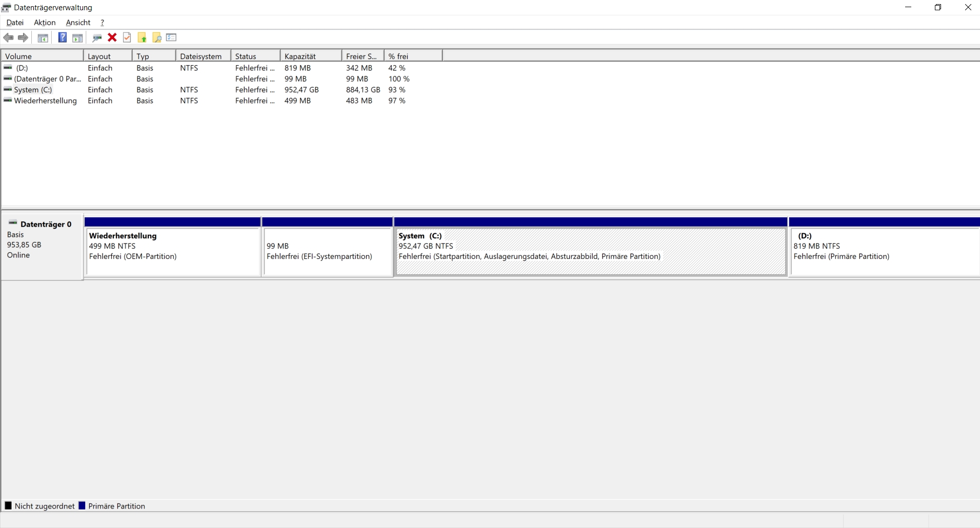Click the 342 MB free space cell
The height and width of the screenshot is (528, 980).
click(359, 68)
